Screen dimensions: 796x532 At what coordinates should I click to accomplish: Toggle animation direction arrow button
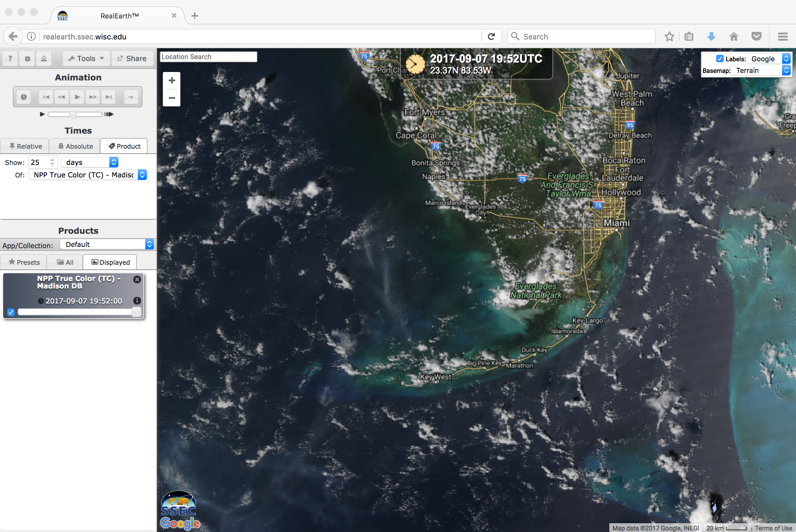[x=131, y=97]
